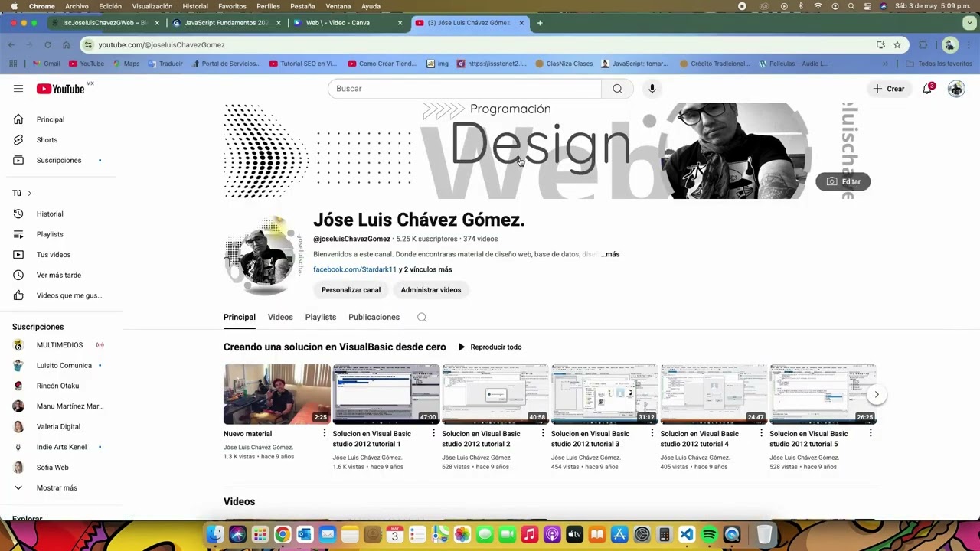
Task: Click the Personalizar canal button
Action: point(351,290)
